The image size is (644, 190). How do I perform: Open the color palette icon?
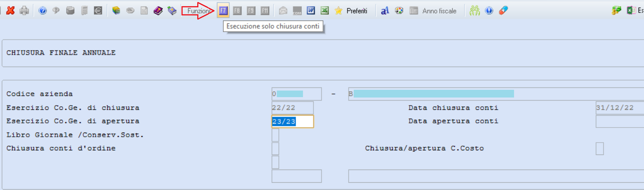pos(399,11)
